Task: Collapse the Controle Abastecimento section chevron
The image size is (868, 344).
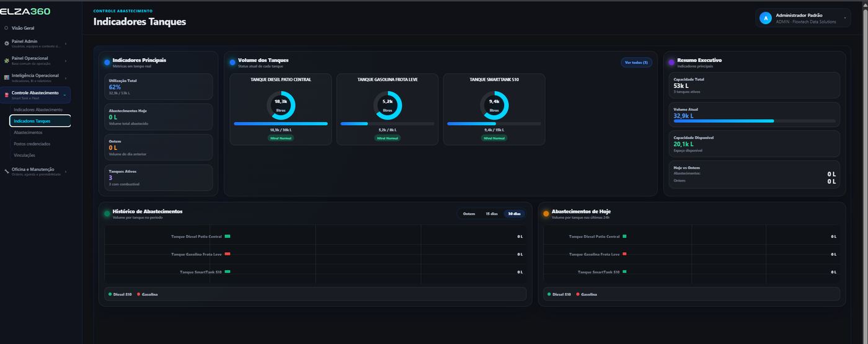Action: tap(65, 95)
